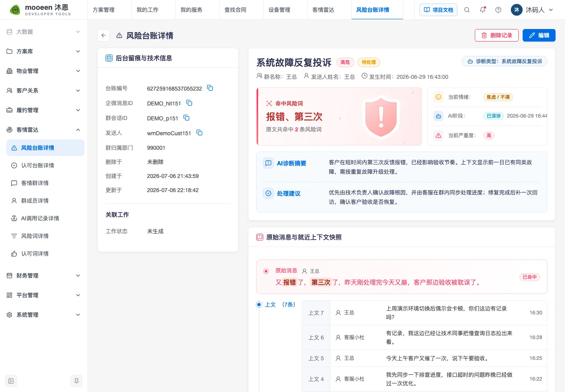565x392 pixels.
Task: Copy the 发送人 wmDemoCust151
Action: tap(199, 133)
